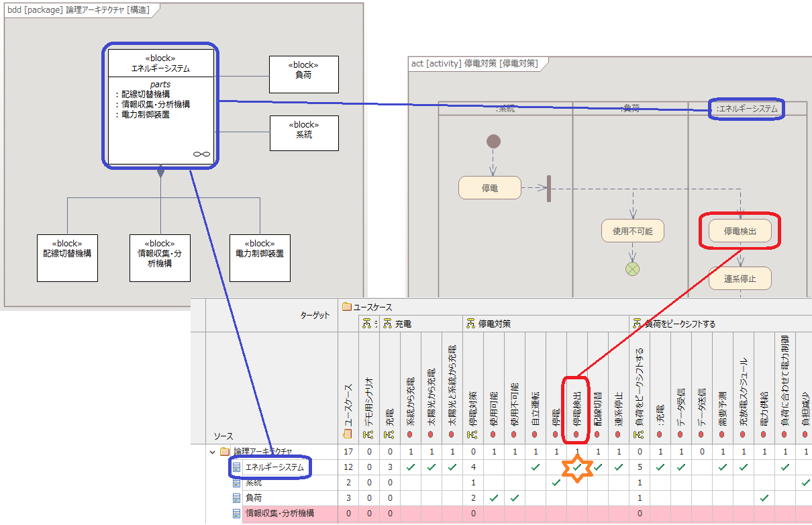The image size is (812, 525).
Task: Click the checkmark for エネルギーシステム and 太陽光から充電
Action: 430,467
